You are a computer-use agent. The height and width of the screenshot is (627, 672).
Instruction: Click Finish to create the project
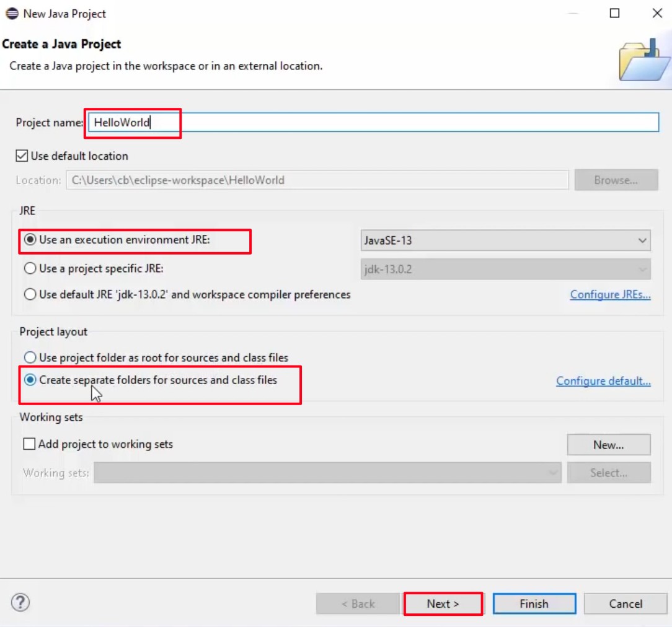(x=534, y=603)
